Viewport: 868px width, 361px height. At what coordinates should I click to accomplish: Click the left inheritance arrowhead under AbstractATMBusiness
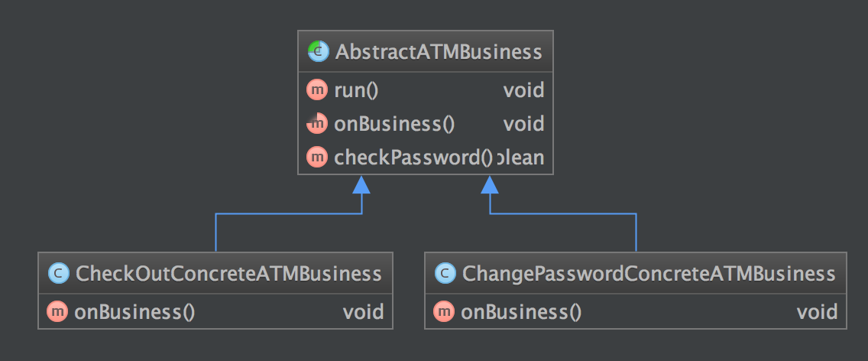361,184
